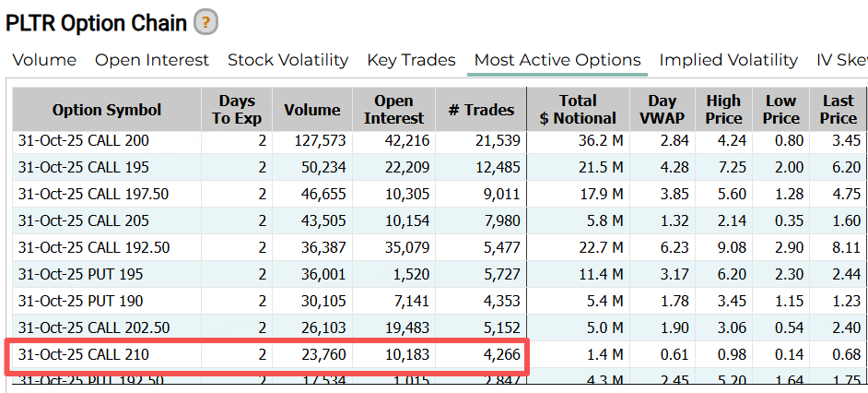Image resolution: width=868 pixels, height=393 pixels.
Task: Click the highlighted 31-Oct-25 CALL 210 option
Action: click(x=84, y=355)
